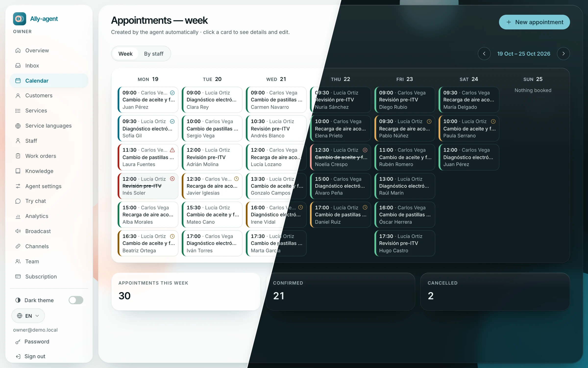Click cancelled icon on Inés Soler card
Viewport: 588px width, 368px height.
click(172, 179)
